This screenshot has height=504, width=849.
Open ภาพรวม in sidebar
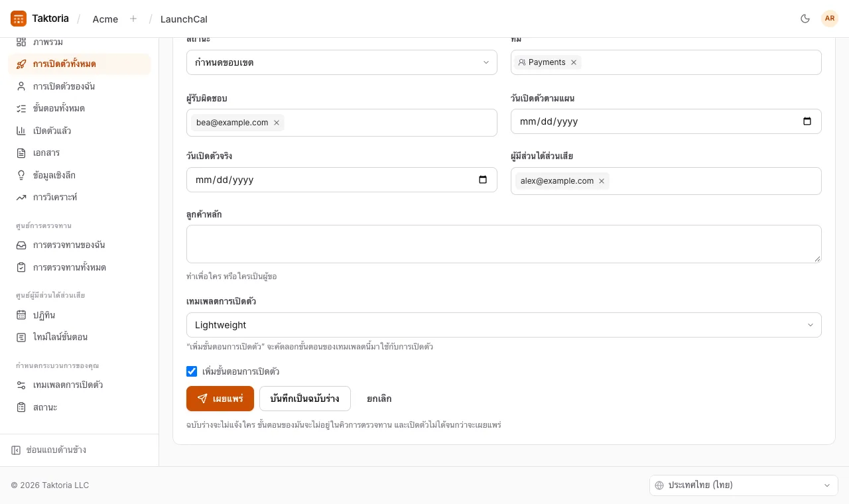pos(80,42)
